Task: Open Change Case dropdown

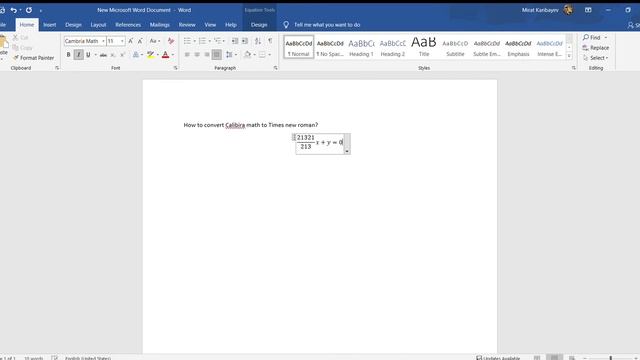Action: click(155, 41)
